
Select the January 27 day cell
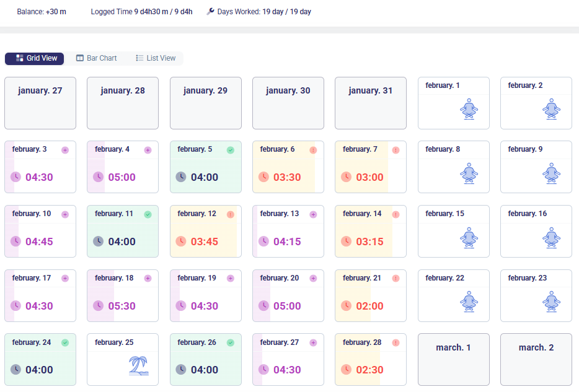click(40, 103)
